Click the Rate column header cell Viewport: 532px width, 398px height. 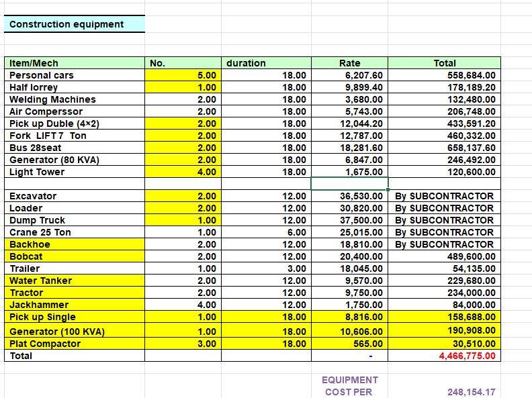349,63
